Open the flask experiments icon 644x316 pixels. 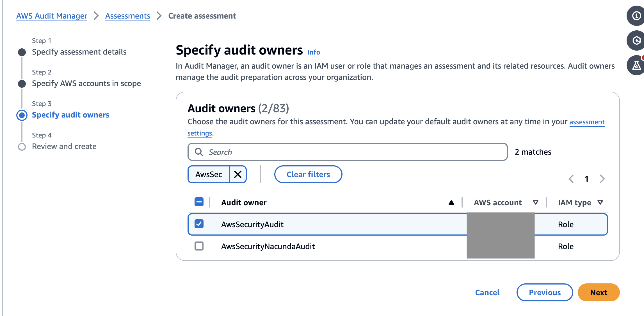(636, 65)
